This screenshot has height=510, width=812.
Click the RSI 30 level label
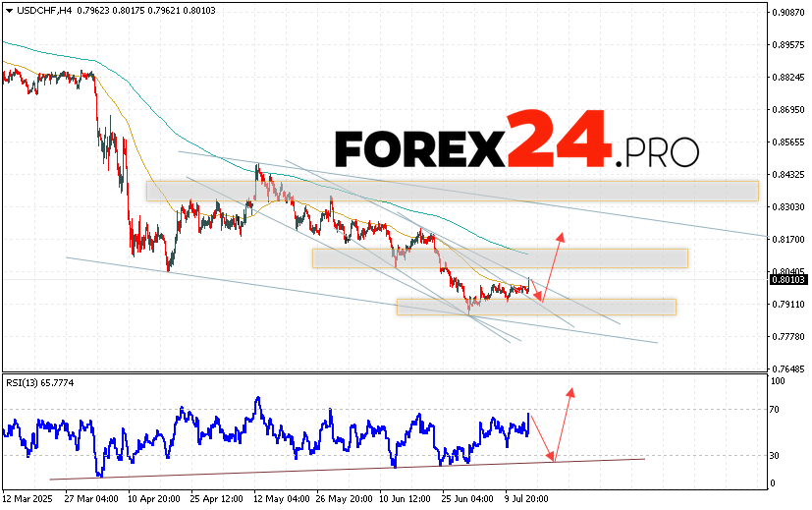[776, 455]
